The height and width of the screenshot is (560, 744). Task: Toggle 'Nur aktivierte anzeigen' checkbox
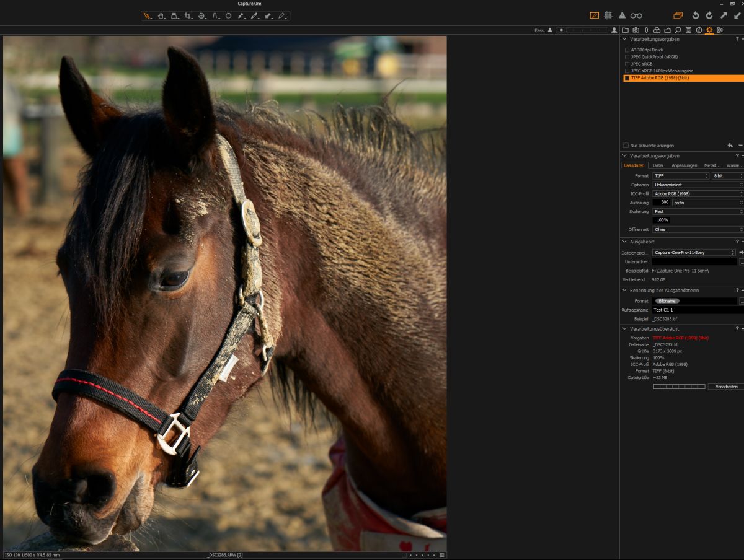[626, 146]
